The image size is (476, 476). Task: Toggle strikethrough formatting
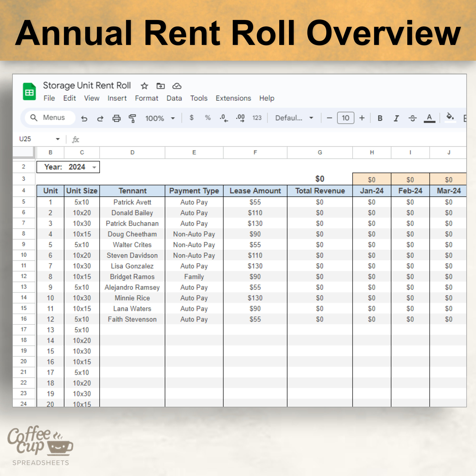pyautogui.click(x=412, y=119)
